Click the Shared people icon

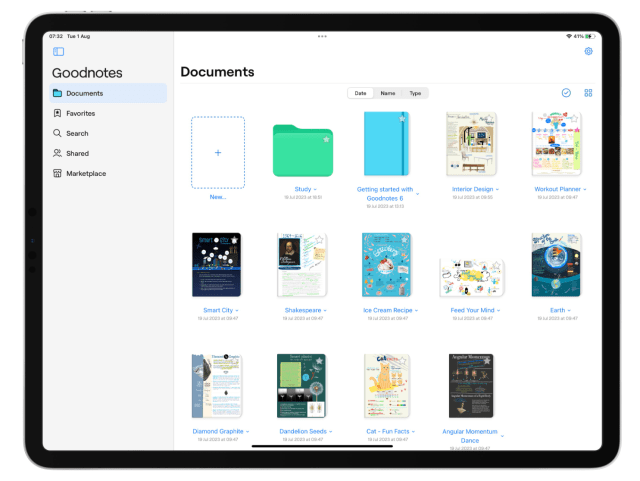(57, 153)
